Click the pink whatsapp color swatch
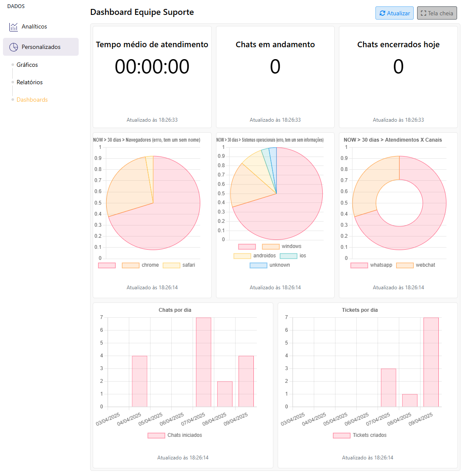Screen dimensions: 466x476 coord(360,265)
